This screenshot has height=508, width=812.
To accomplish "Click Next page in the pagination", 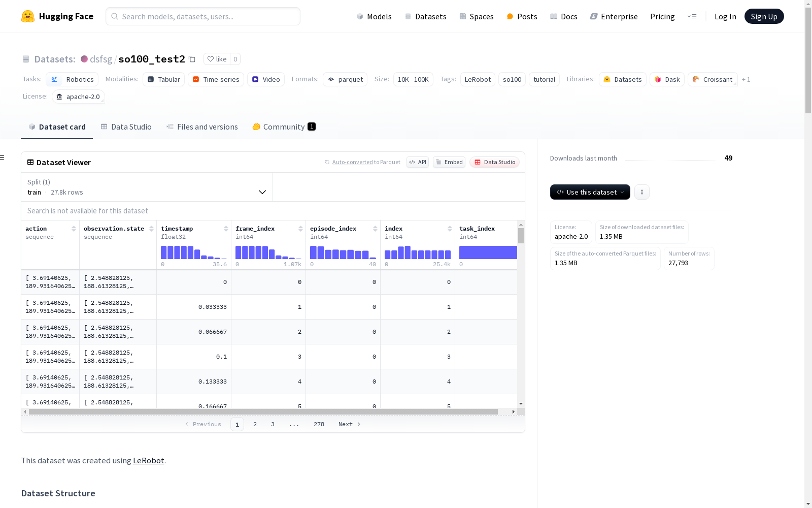I will [x=350, y=424].
